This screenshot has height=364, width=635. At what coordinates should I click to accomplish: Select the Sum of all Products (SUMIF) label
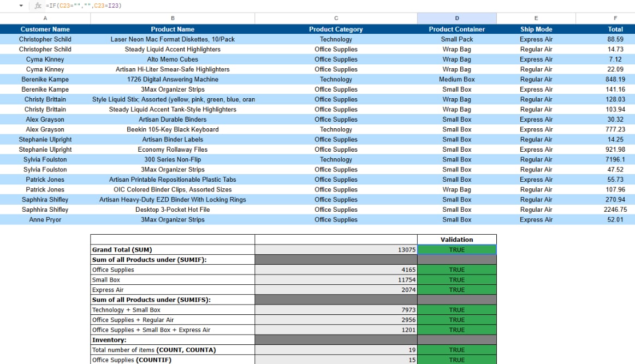pyautogui.click(x=173, y=260)
